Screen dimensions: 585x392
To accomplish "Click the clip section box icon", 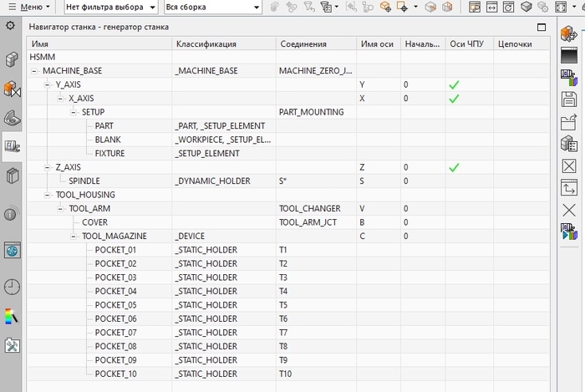I will (430, 7).
